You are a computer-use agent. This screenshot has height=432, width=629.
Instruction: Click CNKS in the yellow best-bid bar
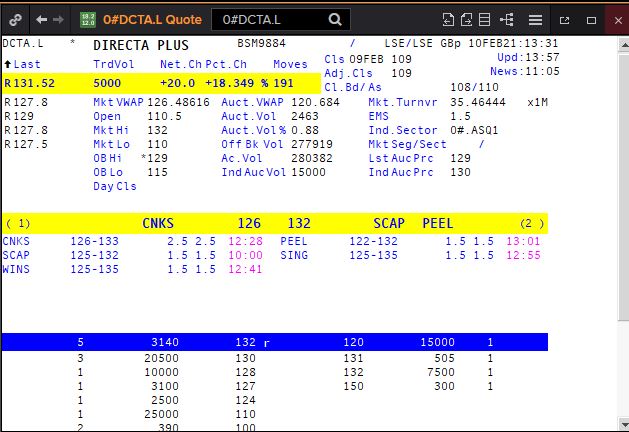tap(158, 223)
